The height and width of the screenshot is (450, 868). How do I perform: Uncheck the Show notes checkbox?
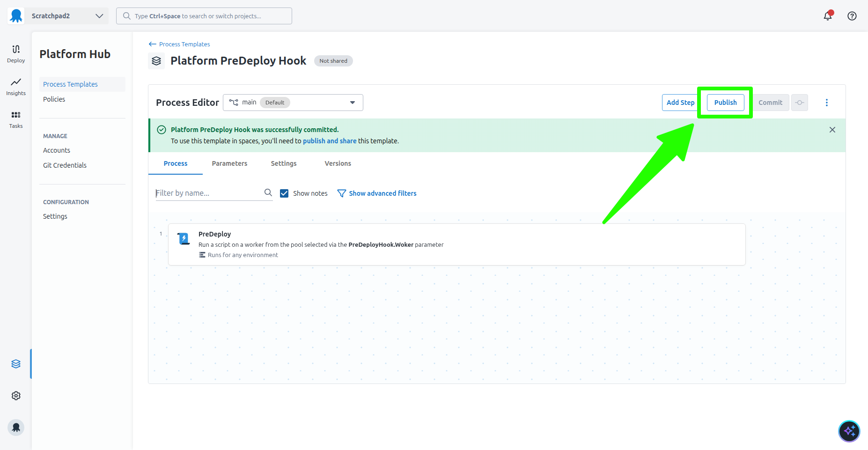pos(284,193)
